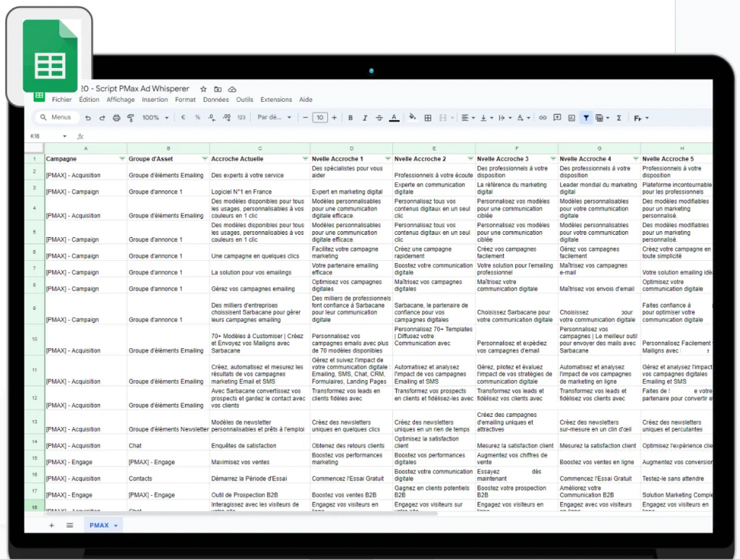
Task: Open vertical align dropdown
Action: point(486,118)
